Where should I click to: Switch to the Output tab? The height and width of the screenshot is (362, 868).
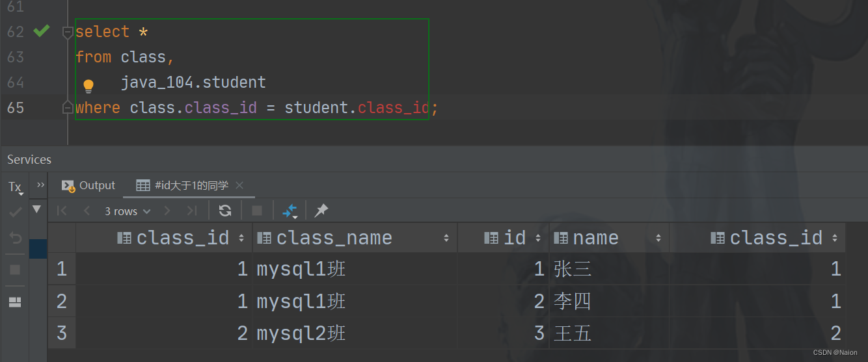(88, 186)
